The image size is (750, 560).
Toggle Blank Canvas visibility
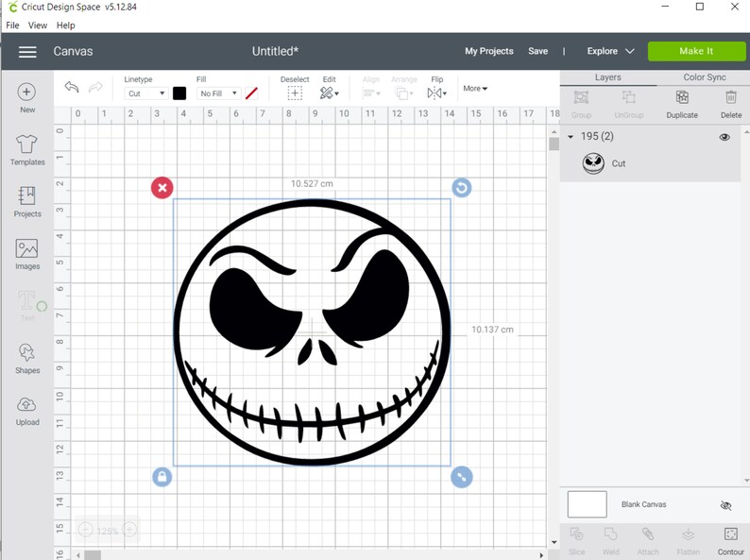tap(725, 505)
